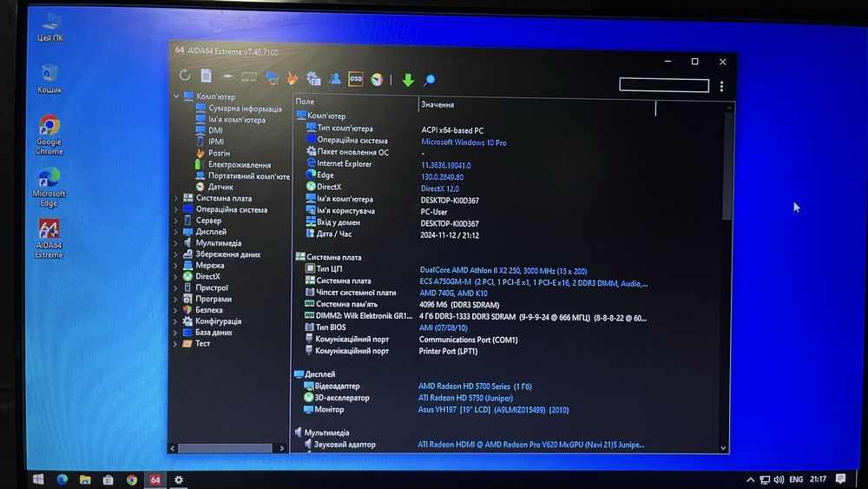Open Цей ПК desktop icon
The height and width of the screenshot is (489, 868).
[50, 28]
